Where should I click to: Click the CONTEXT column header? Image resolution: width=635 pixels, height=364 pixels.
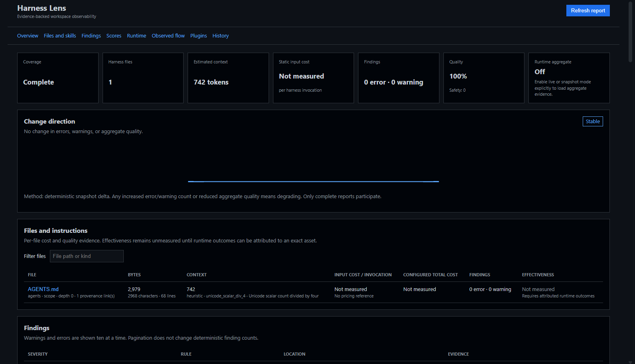coord(196,275)
